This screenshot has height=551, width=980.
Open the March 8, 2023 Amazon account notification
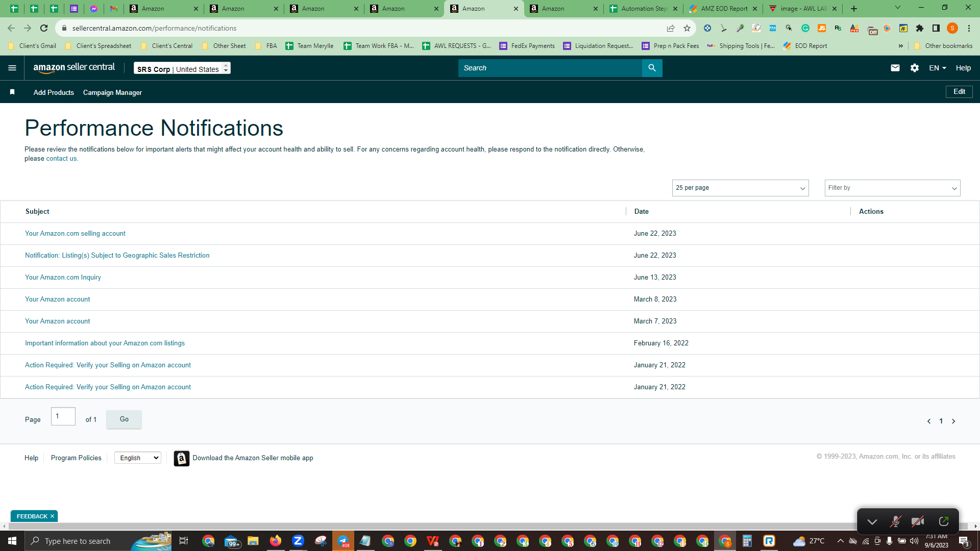tap(57, 299)
